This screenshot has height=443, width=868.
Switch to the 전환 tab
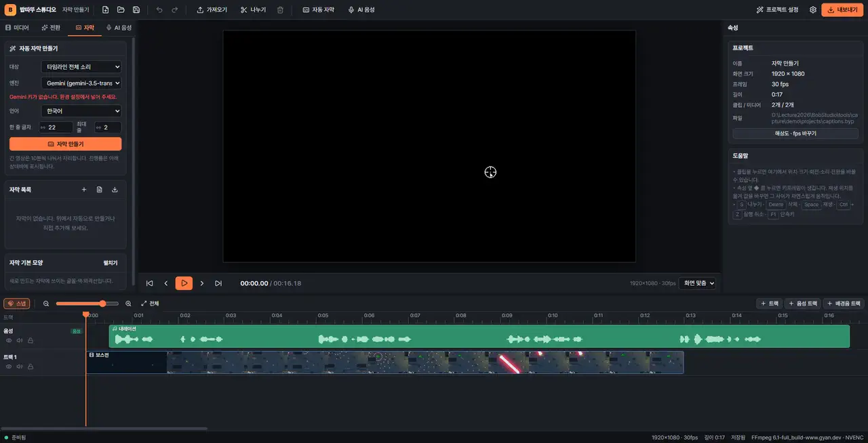[51, 28]
